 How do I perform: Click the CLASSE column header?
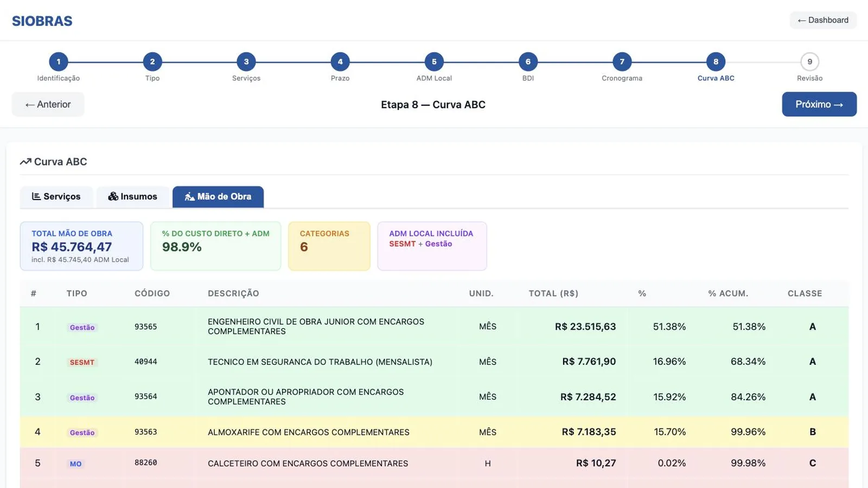tap(805, 293)
